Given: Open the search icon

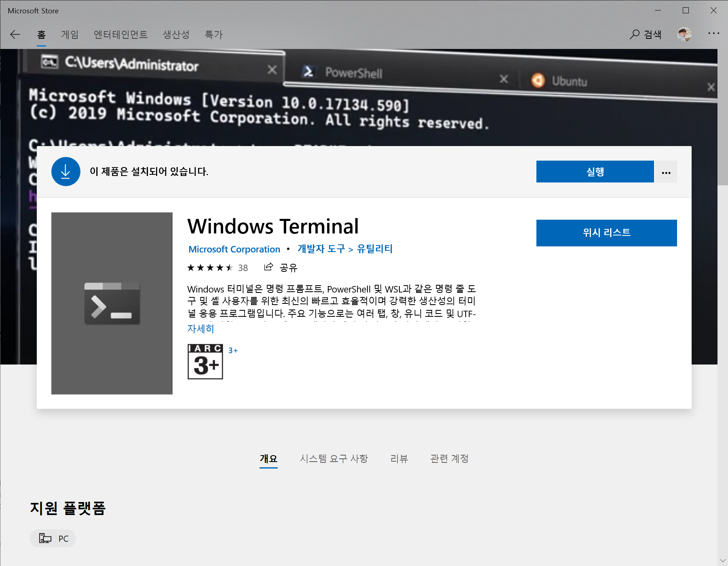Looking at the screenshot, I should pos(633,34).
